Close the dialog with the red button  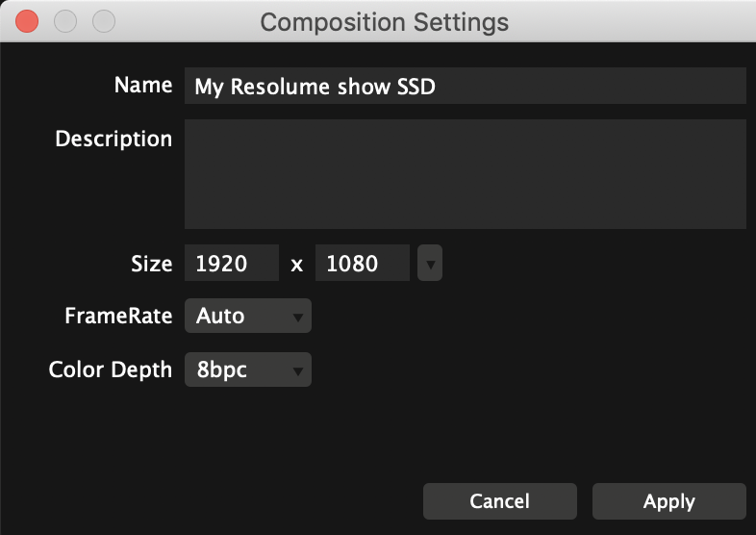tap(28, 21)
